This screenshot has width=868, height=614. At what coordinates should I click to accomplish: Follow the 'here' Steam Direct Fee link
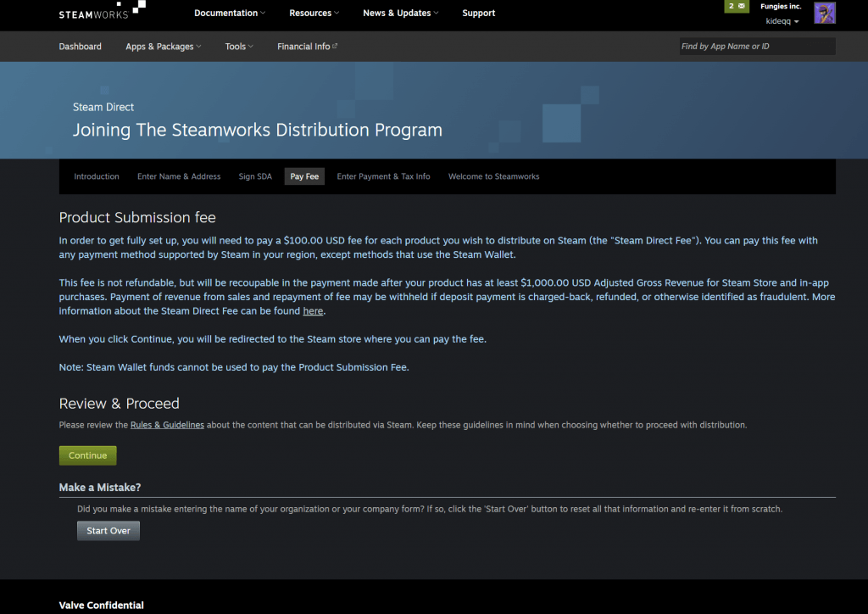click(x=313, y=311)
